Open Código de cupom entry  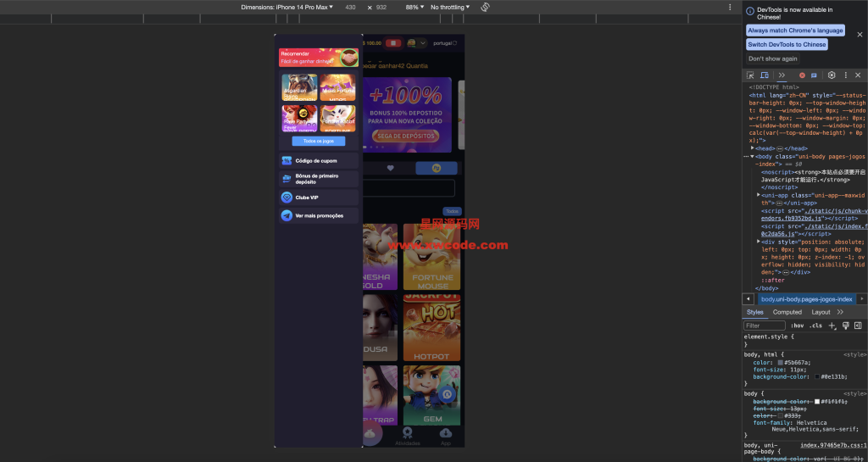318,161
